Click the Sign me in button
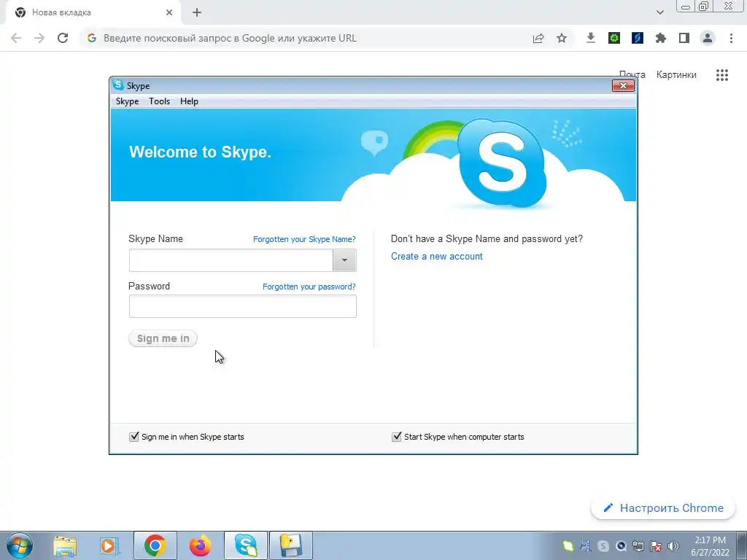 point(163,338)
